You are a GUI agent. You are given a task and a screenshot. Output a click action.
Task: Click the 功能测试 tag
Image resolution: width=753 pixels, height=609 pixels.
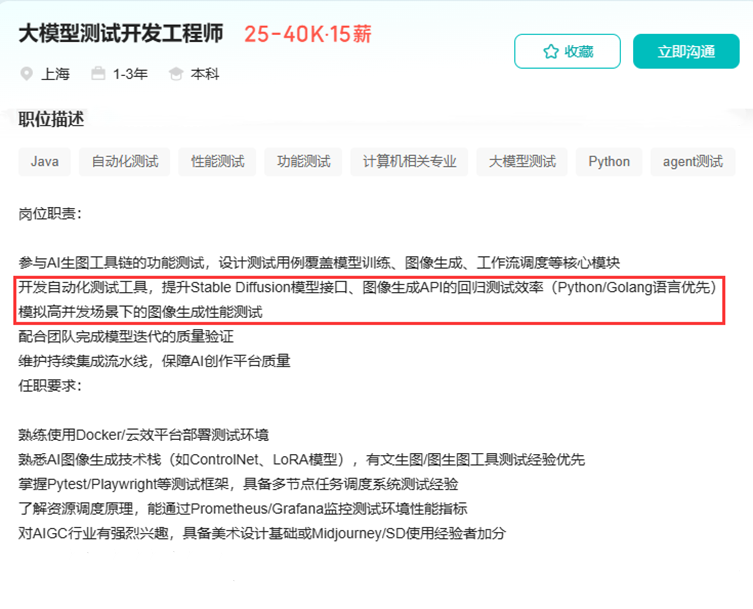(x=304, y=161)
